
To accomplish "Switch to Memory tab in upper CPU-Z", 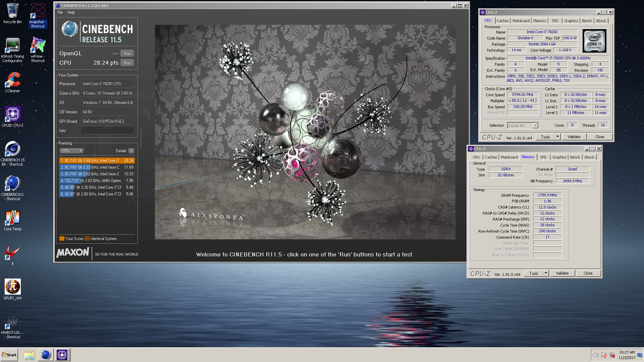I will [x=539, y=21].
